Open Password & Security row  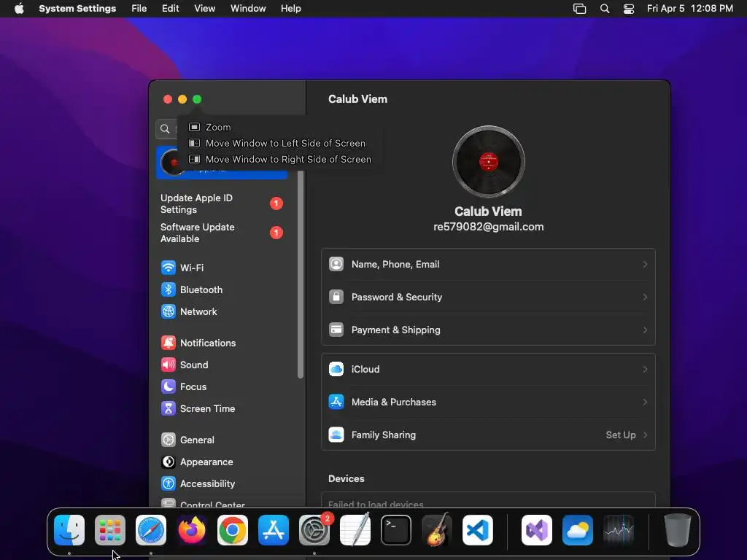pyautogui.click(x=488, y=297)
